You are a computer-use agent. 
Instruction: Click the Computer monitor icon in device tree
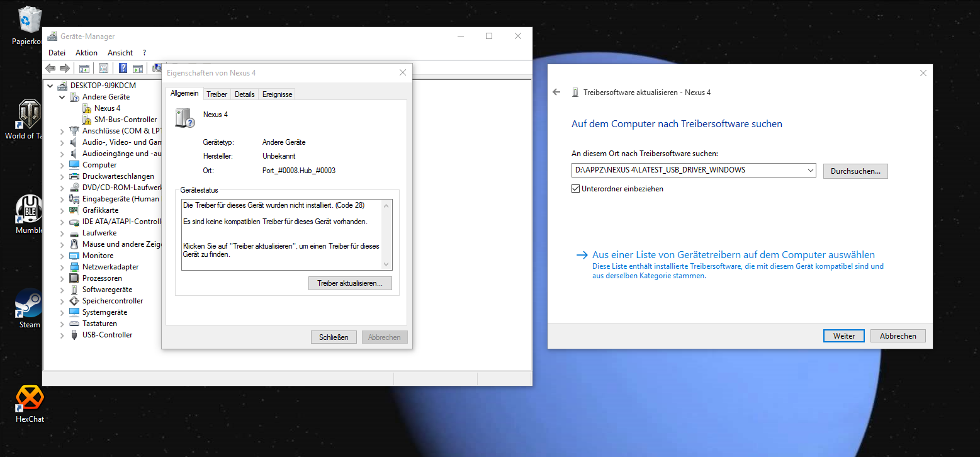tap(75, 165)
